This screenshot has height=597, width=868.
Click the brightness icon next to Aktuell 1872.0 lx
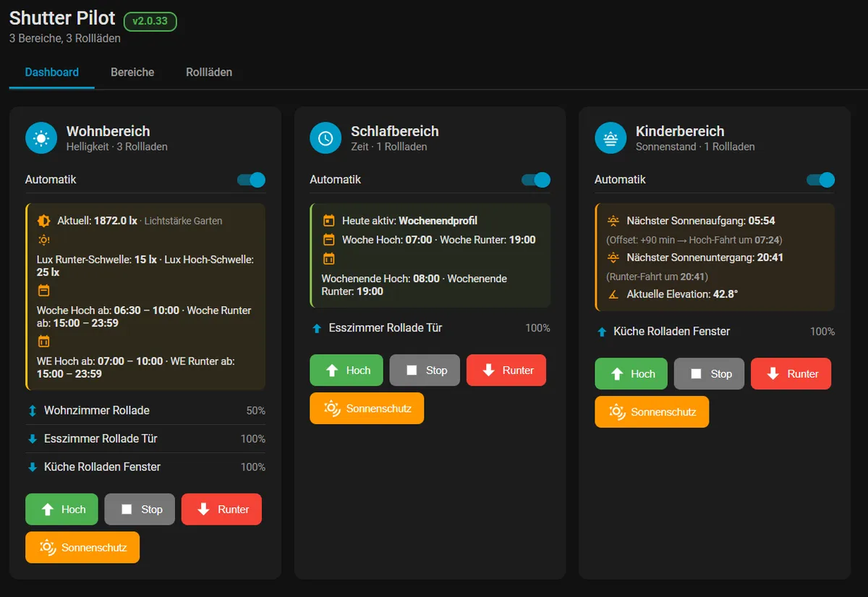(43, 221)
